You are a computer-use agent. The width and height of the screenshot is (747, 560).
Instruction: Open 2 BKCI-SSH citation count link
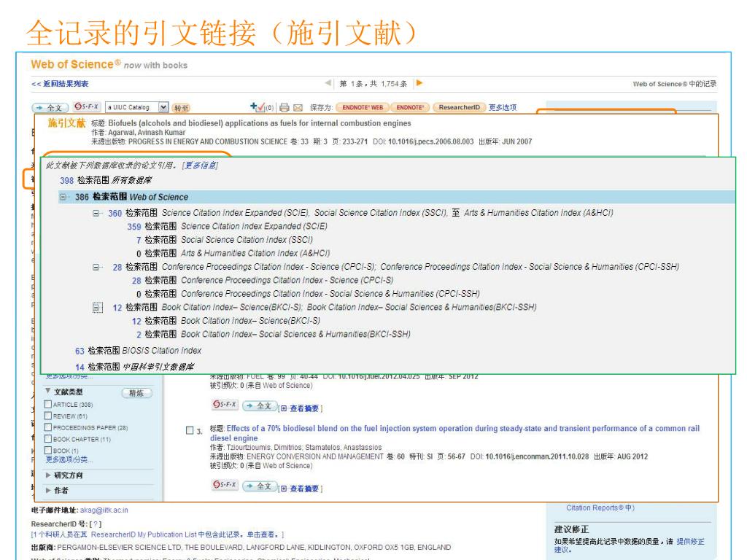[x=139, y=334]
